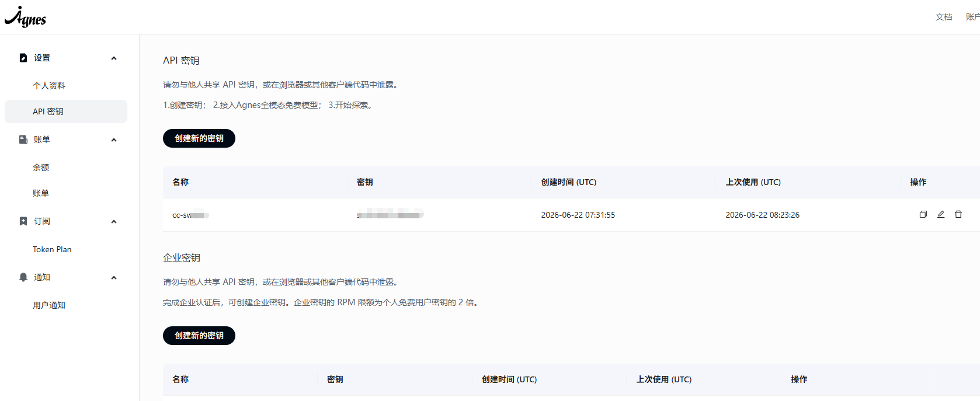Click the Agnes logo
Screen dimensions: 980x401
click(25, 17)
